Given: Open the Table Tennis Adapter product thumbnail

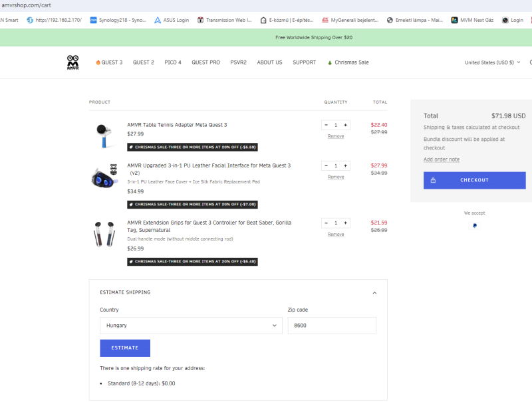Looking at the screenshot, I should [x=104, y=136].
